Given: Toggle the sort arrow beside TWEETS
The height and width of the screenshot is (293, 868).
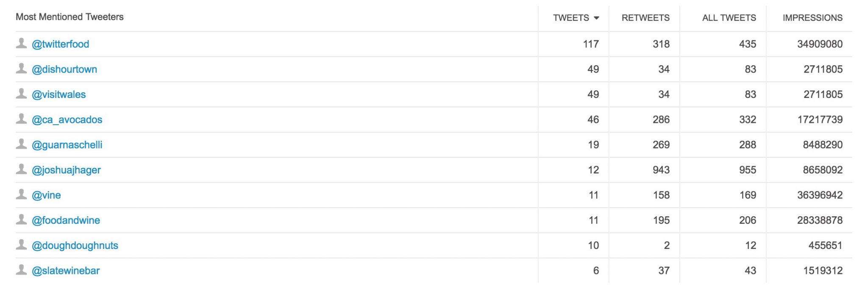Looking at the screenshot, I should (x=596, y=18).
